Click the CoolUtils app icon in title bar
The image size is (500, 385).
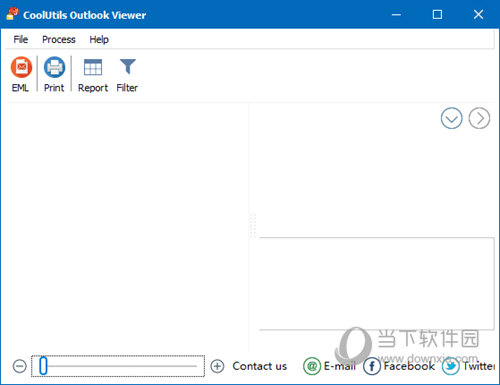click(x=12, y=14)
